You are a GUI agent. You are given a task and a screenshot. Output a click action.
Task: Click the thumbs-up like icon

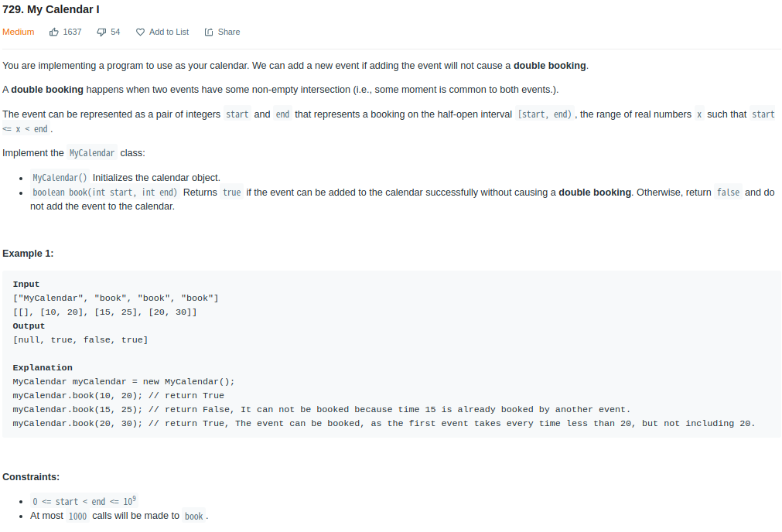point(54,32)
